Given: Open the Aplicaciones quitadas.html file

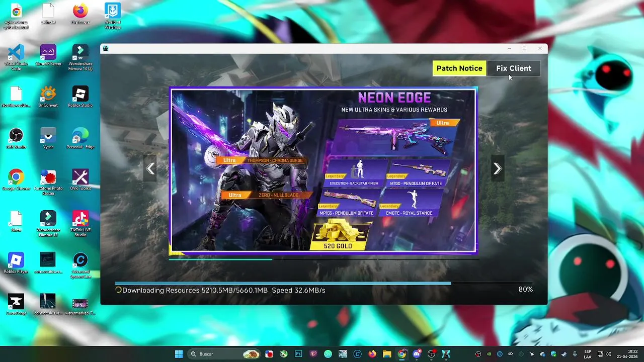Looking at the screenshot, I should 16,16.
